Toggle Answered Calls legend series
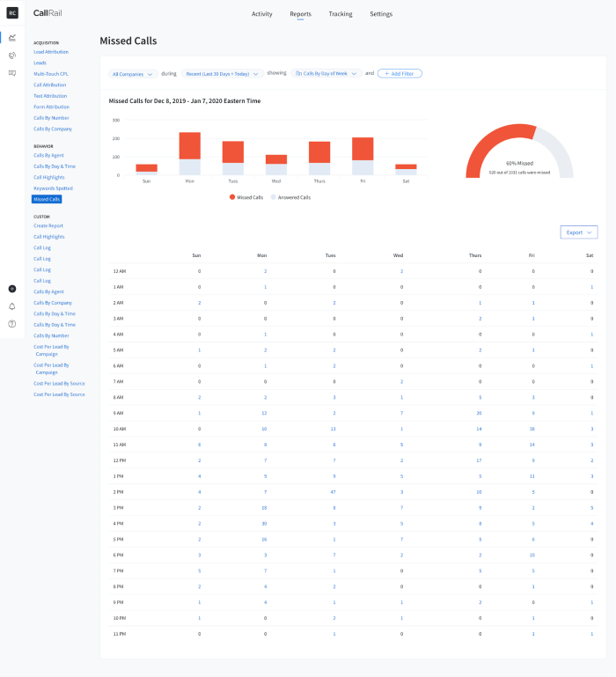Screen dimensions: 616x677 [290, 197]
